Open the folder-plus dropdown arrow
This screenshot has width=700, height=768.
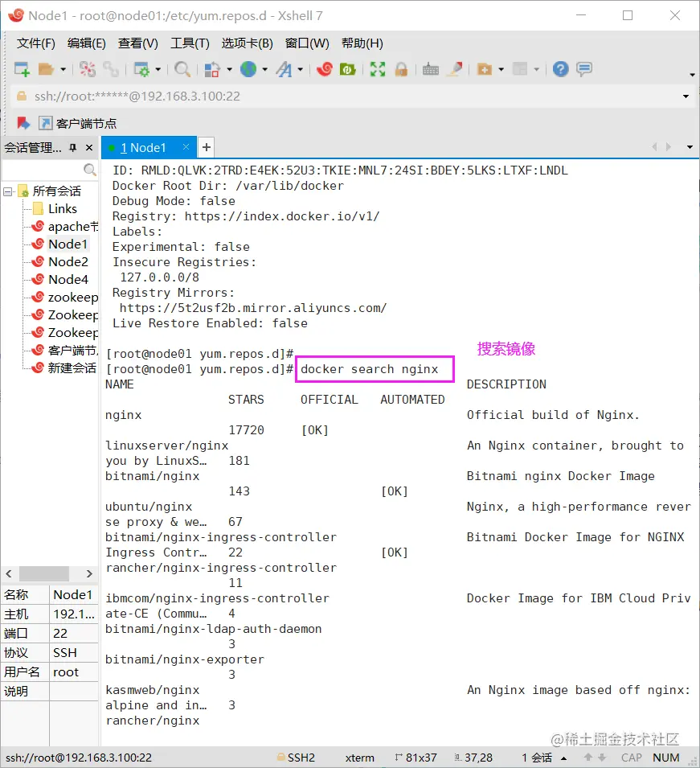point(501,69)
